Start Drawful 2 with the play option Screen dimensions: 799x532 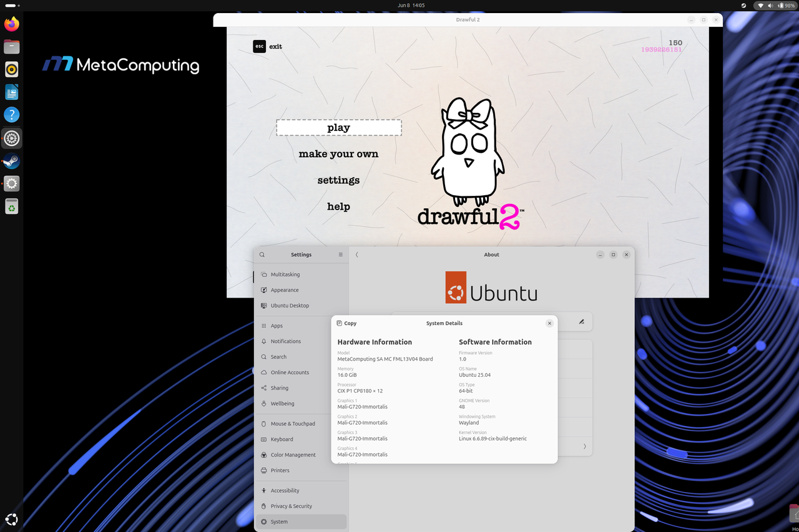tap(339, 127)
